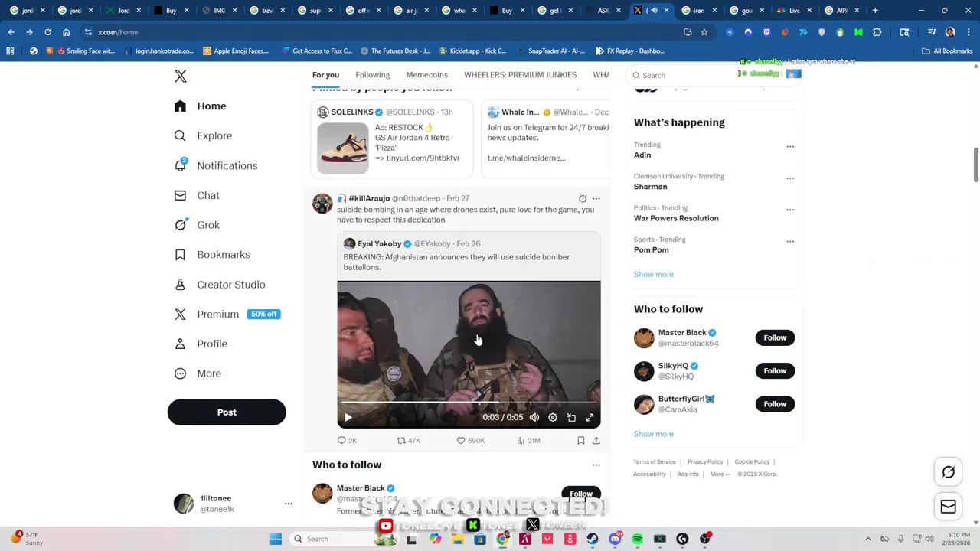Image resolution: width=980 pixels, height=551 pixels.
Task: Open Creator Studio in sidebar
Action: [x=219, y=285]
